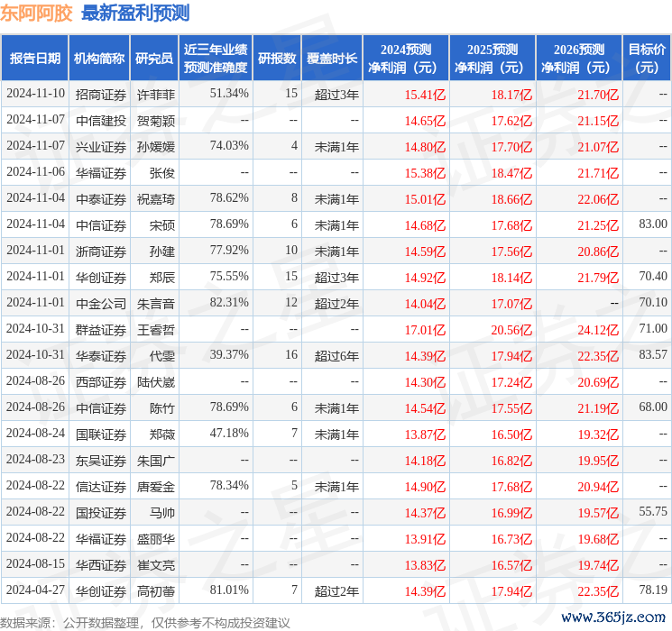Click 2024 forecast 15.38亿
Image resolution: width=672 pixels, height=631 pixels.
425,173
